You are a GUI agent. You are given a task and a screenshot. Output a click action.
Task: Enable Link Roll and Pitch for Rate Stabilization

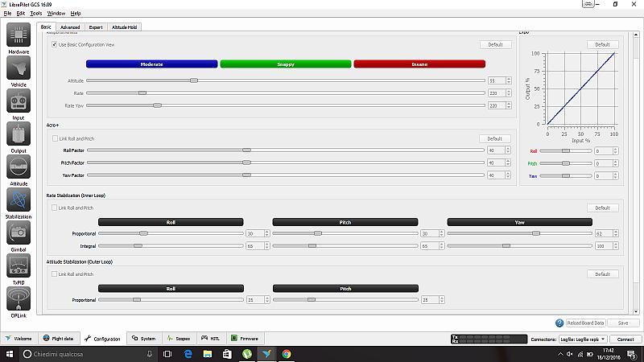55,208
